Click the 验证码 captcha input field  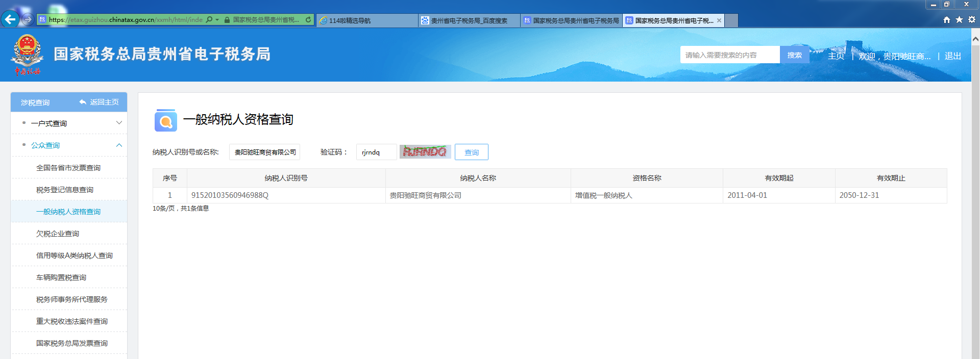tap(376, 152)
